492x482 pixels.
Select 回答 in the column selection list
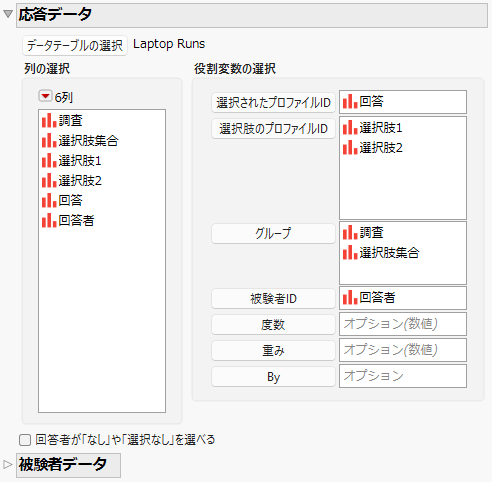[x=102, y=200]
